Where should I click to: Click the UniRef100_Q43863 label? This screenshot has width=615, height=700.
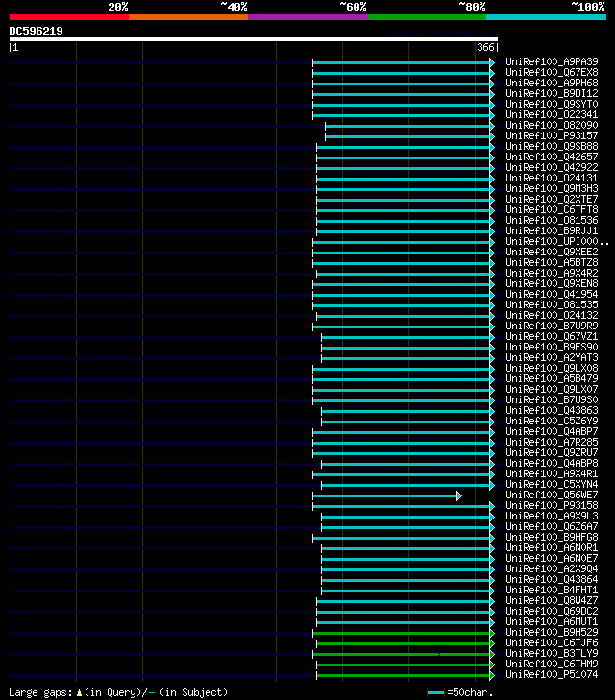pos(552,410)
